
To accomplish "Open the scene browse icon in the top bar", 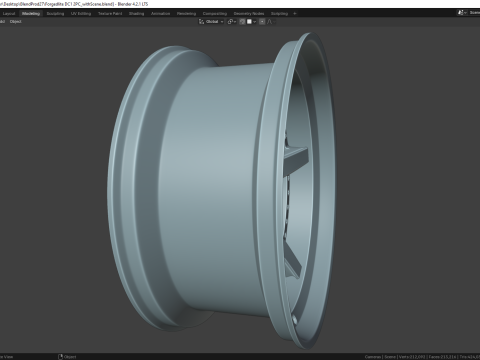I will tap(462, 13).
